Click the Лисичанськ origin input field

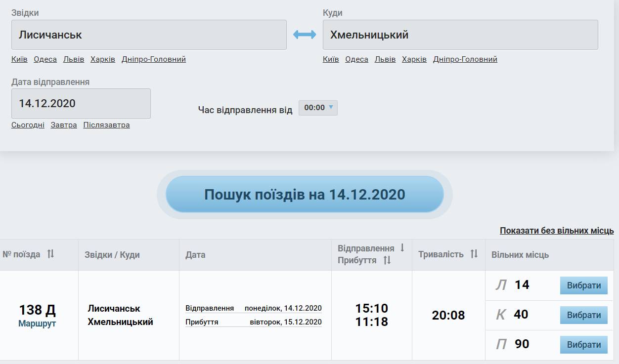tap(149, 35)
